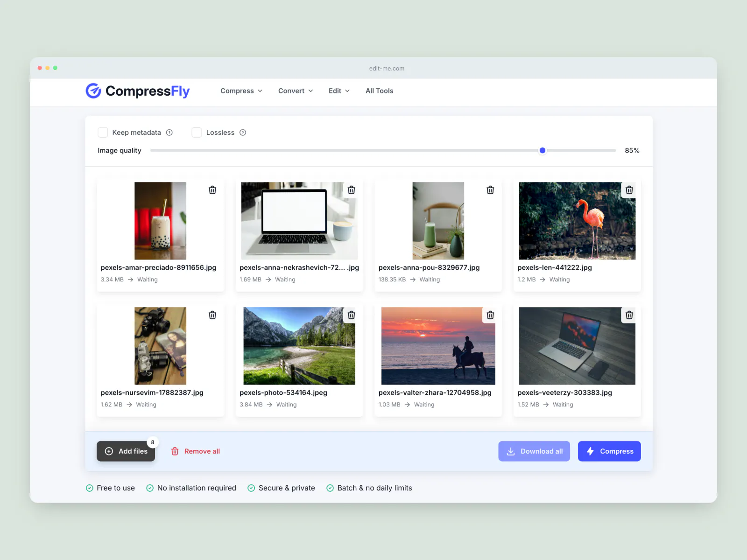Click filename pexels-len-441222.jpg

[x=555, y=267]
